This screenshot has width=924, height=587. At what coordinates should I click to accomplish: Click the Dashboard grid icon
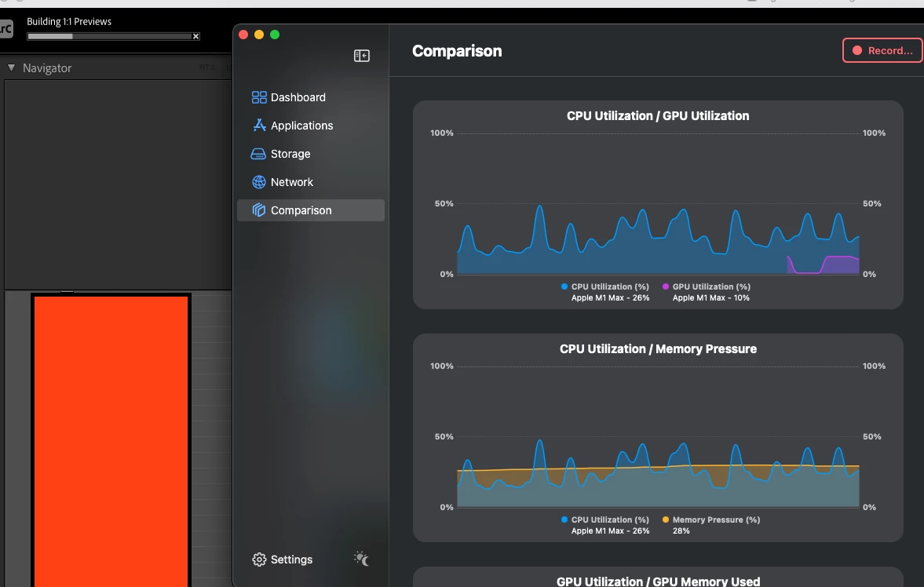coord(259,97)
